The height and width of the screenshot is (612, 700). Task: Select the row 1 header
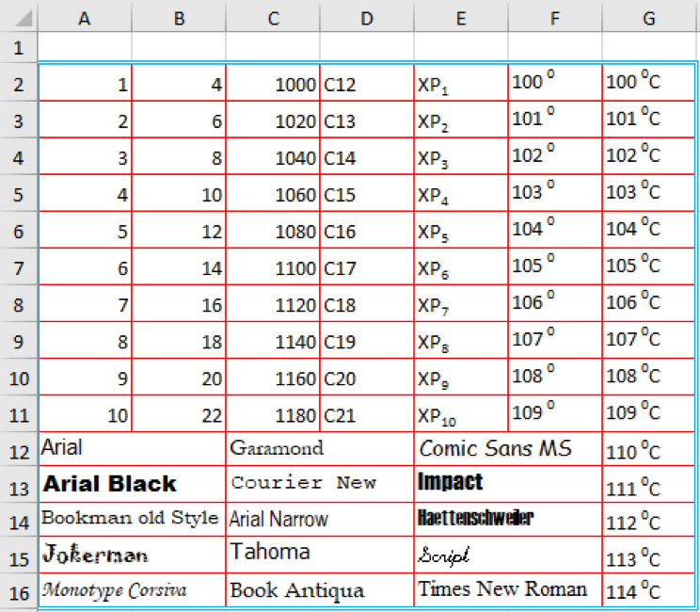(19, 47)
